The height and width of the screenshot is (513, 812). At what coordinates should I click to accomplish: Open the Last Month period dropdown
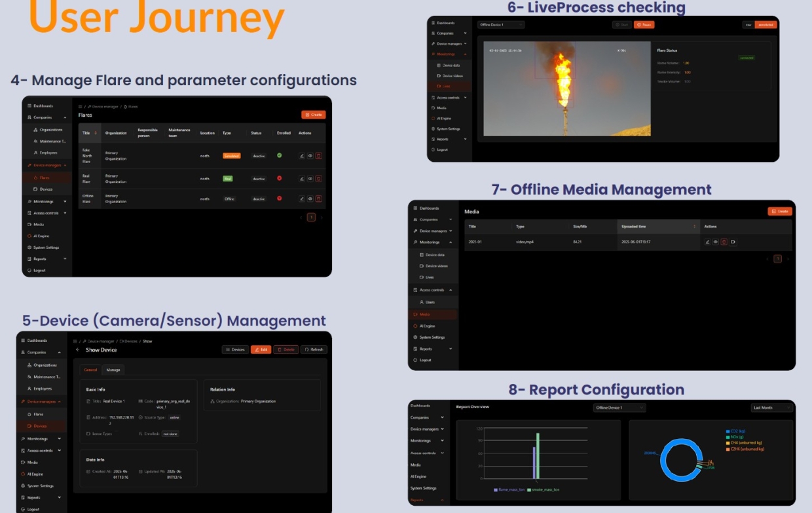(x=772, y=408)
